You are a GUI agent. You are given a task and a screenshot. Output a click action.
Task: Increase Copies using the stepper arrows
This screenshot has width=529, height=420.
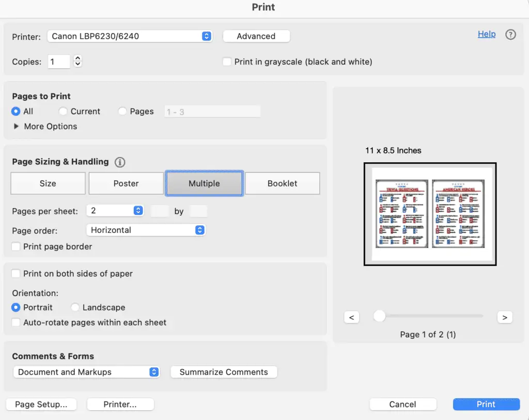[77, 58]
